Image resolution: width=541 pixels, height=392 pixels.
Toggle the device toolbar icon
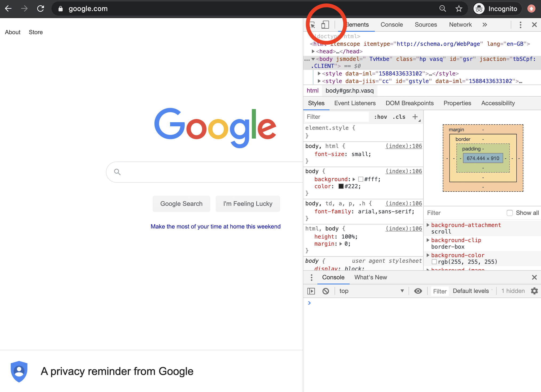click(325, 25)
